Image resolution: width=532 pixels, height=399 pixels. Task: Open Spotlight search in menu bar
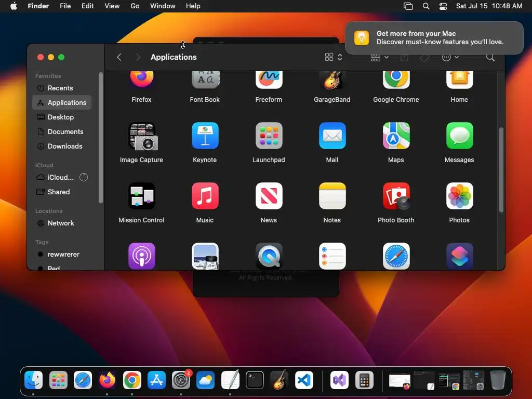click(426, 6)
